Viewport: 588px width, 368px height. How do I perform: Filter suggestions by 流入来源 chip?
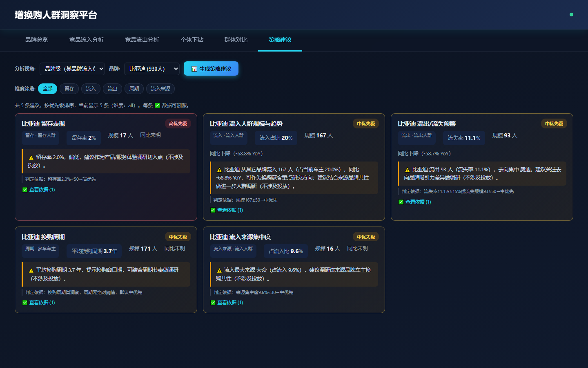tap(160, 89)
